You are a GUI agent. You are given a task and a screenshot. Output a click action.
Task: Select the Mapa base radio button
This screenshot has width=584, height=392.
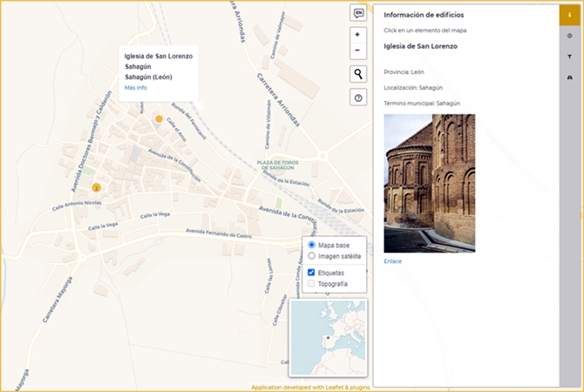point(312,246)
